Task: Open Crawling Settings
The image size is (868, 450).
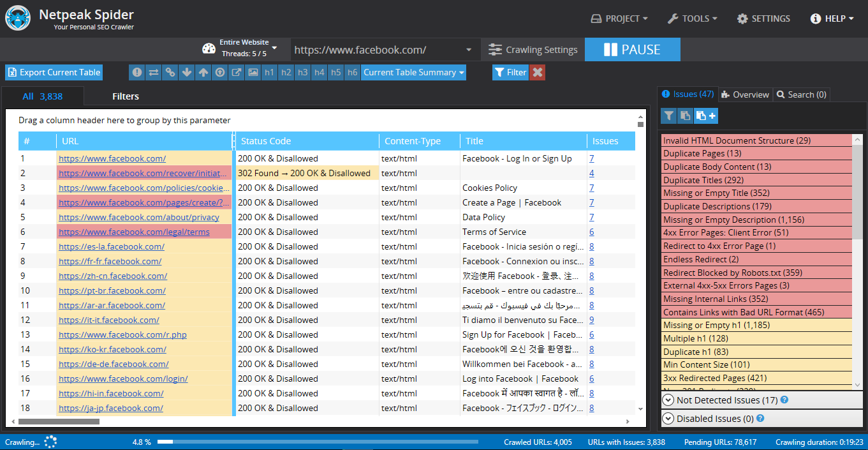Action: coord(533,50)
